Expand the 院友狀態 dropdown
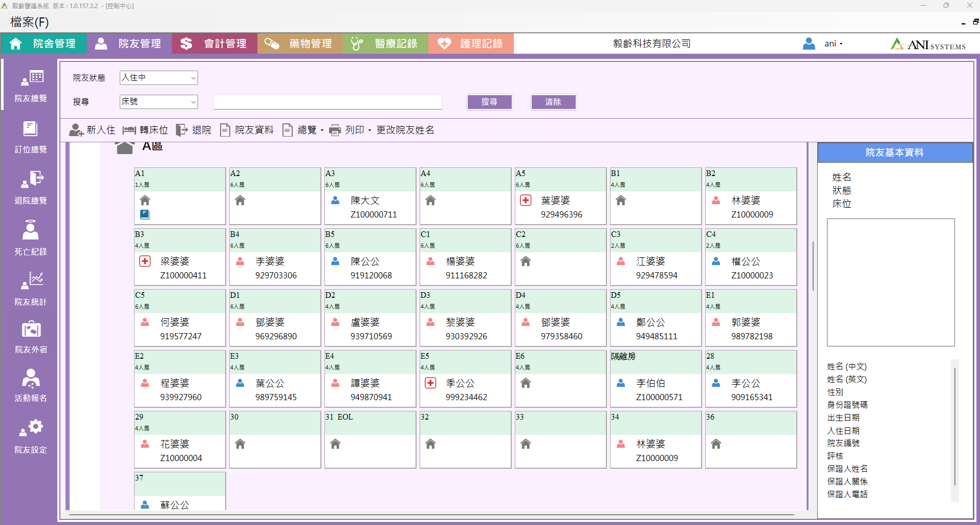This screenshot has width=980, height=525. click(159, 78)
